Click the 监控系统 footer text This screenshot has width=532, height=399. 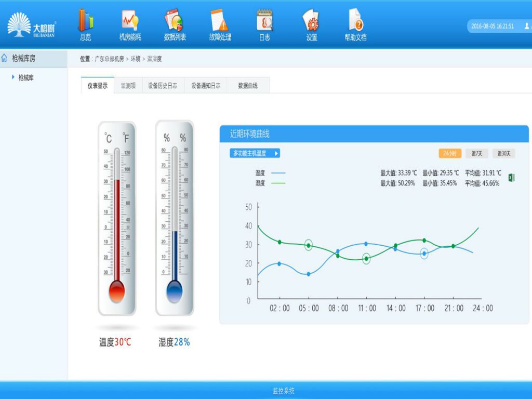pyautogui.click(x=283, y=391)
